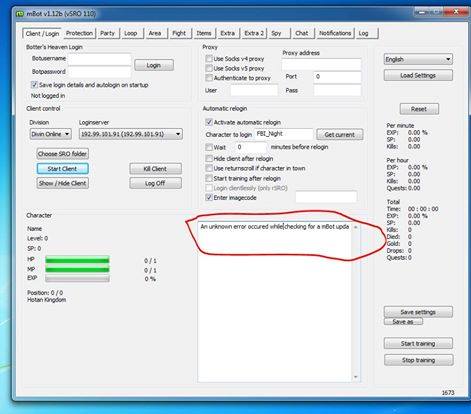Open the Division dropdown

pos(50,134)
